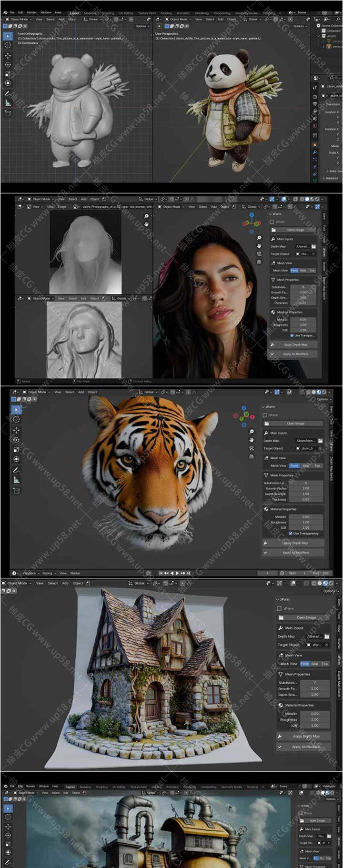Choose Add Cube tool in panda screenshot toolbar
This screenshot has height=868, width=343.
8,113
